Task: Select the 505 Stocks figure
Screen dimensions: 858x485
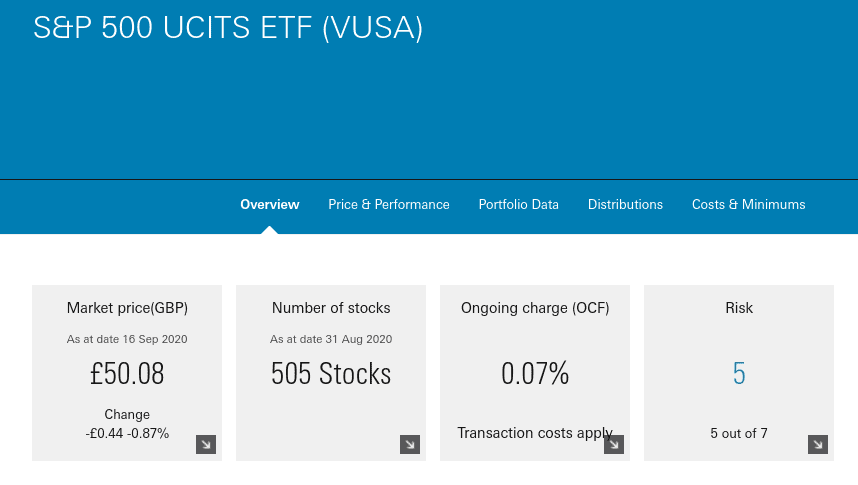Action: pyautogui.click(x=331, y=374)
